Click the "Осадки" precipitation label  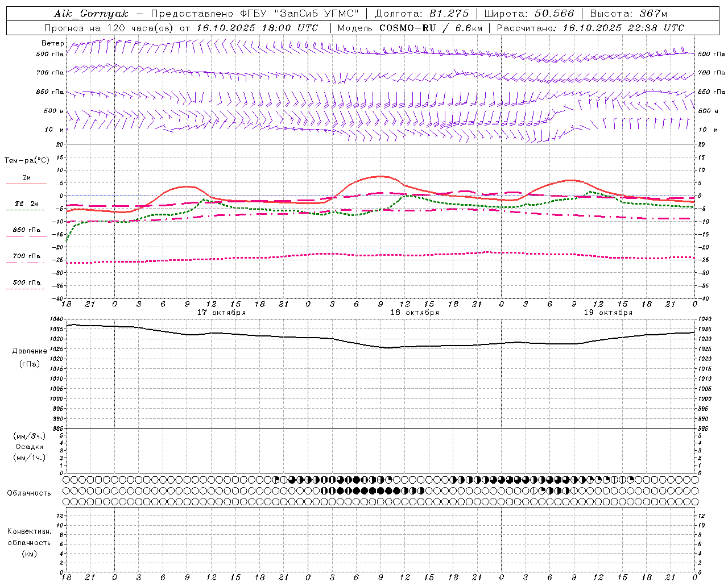point(30,447)
